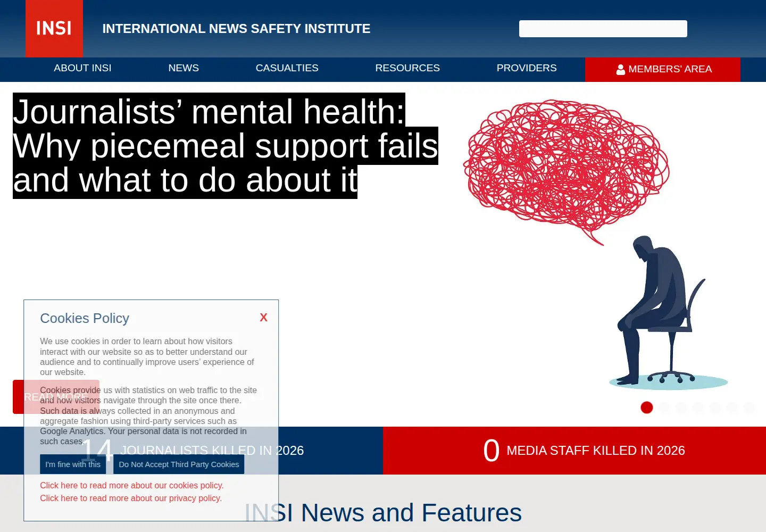Viewport: 766px width, 532px height.
Task: Open the RESOURCES menu
Action: pos(407,68)
